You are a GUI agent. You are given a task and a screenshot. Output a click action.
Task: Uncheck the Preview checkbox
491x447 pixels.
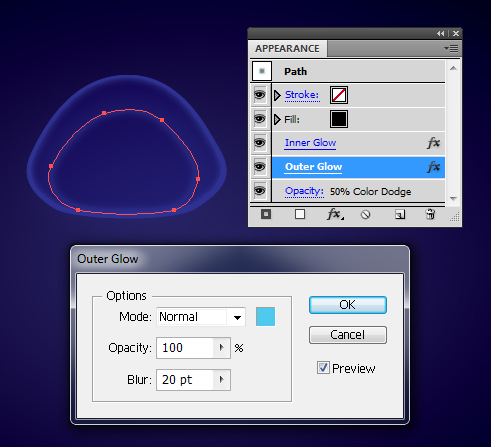(x=323, y=368)
